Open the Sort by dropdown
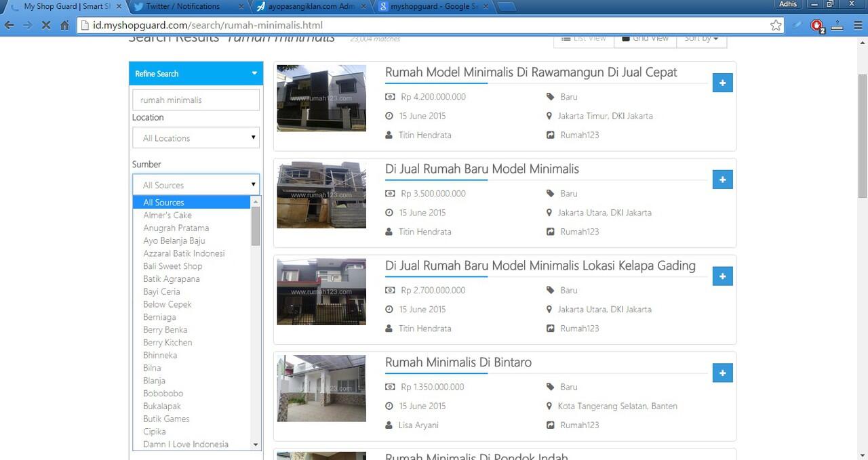Image resolution: width=868 pixels, height=460 pixels. [x=701, y=39]
